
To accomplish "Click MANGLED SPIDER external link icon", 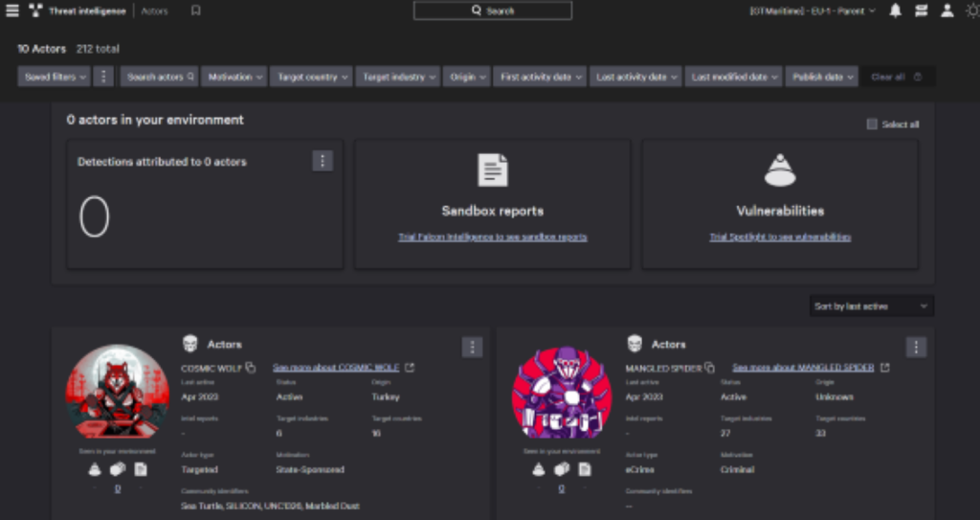I will [884, 368].
